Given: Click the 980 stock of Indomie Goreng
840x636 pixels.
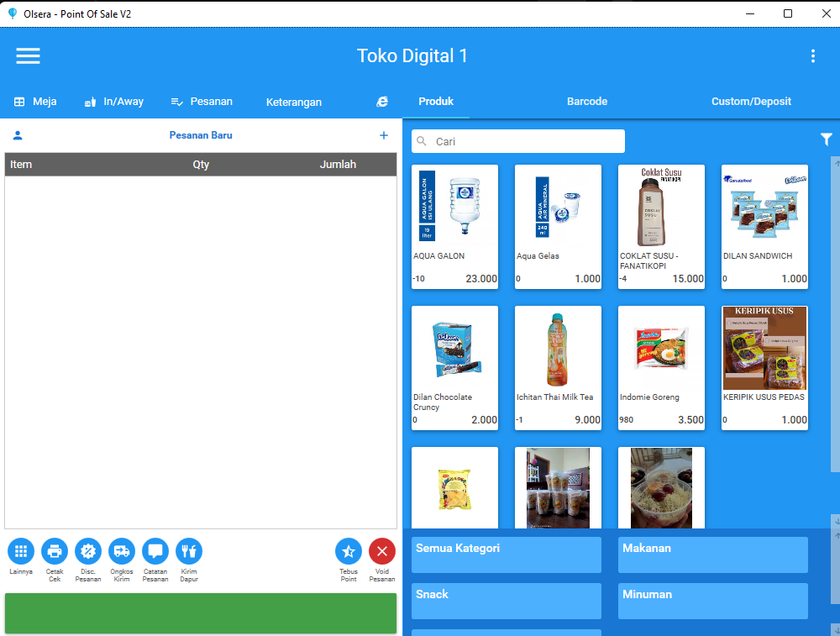Looking at the screenshot, I should point(627,419).
